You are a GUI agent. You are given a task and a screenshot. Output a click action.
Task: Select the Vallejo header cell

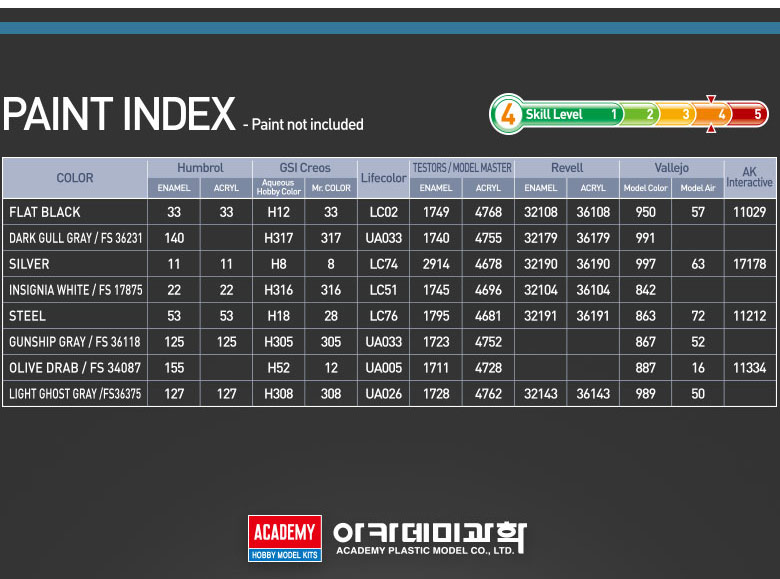[672, 168]
